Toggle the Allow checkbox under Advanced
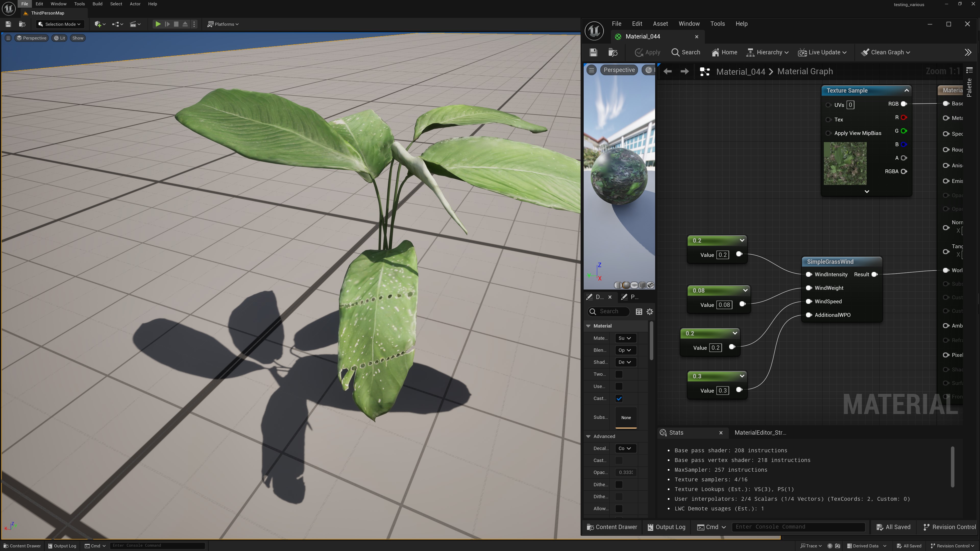Viewport: 980px width, 551px height. click(x=619, y=509)
